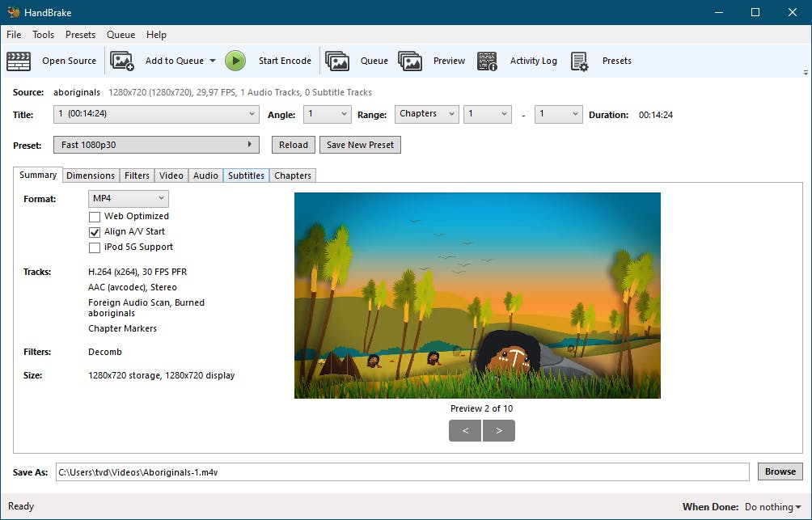Image resolution: width=812 pixels, height=520 pixels.
Task: Click the Start Encode label
Action: pos(285,61)
